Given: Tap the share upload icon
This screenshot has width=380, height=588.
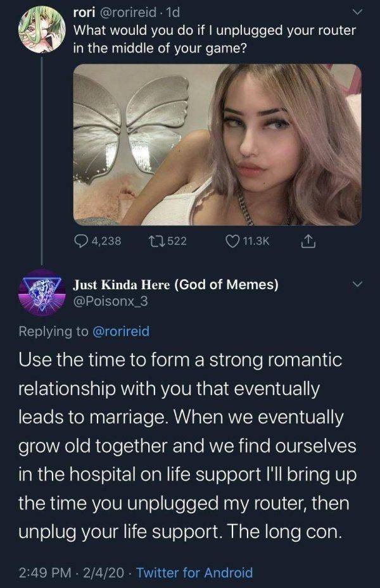Looking at the screenshot, I should point(308,241).
